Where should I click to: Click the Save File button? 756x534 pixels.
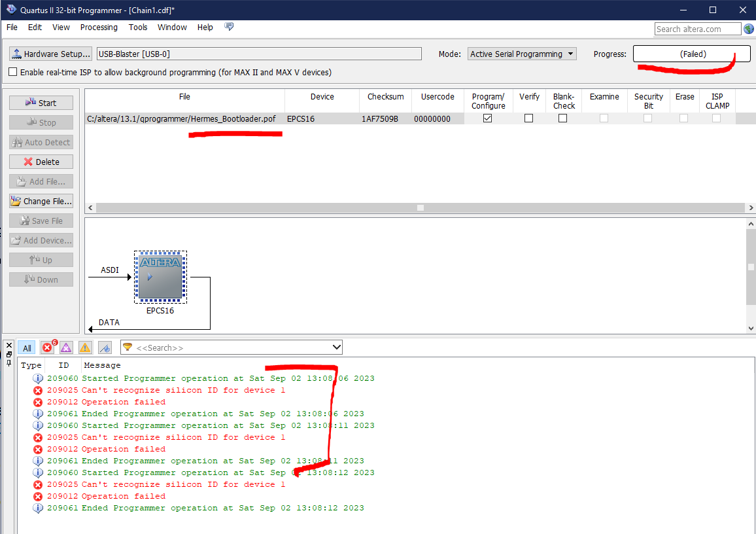[x=41, y=221]
